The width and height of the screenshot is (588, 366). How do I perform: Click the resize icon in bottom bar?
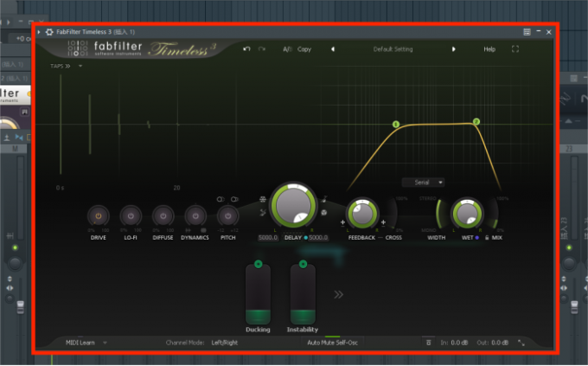(521, 343)
